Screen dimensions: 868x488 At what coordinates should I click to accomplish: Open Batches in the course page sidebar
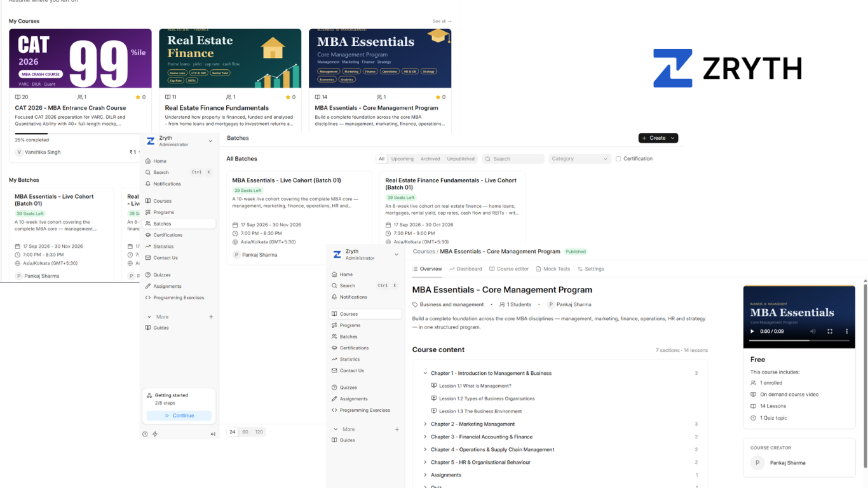[x=348, y=337]
